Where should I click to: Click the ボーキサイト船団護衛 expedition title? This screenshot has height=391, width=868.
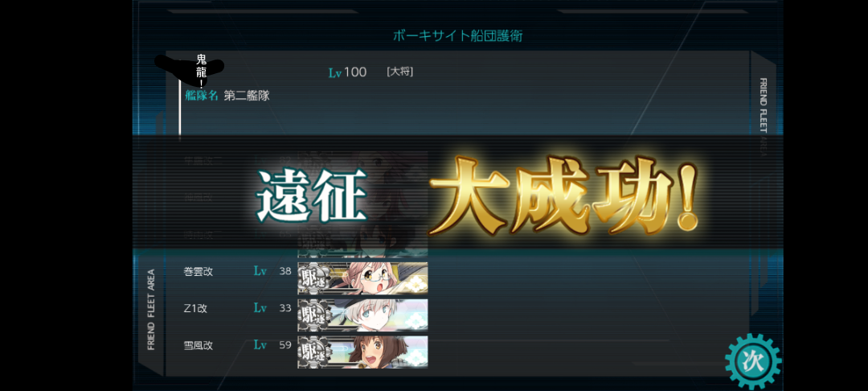458,36
